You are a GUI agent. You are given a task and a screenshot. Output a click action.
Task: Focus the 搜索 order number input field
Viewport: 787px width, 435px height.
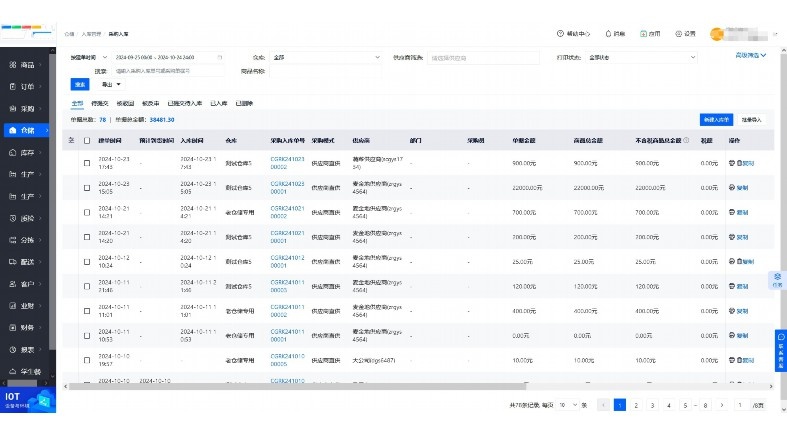tap(168, 71)
